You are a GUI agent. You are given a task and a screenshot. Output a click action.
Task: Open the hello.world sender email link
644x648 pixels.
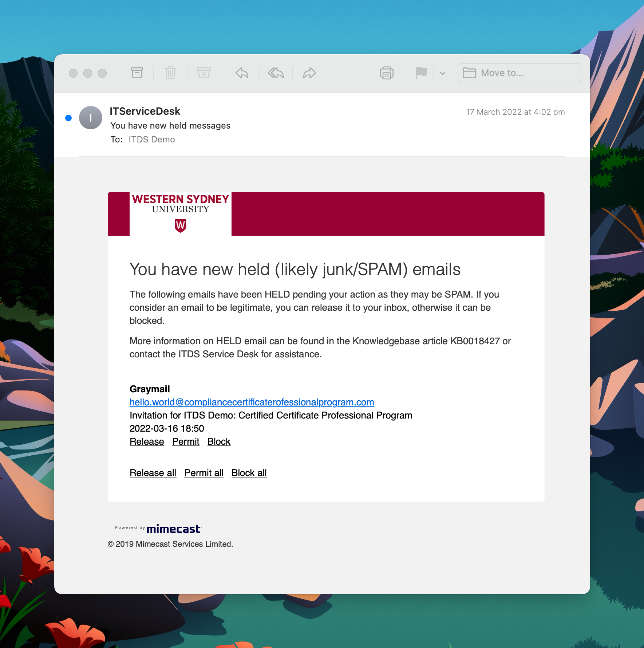(252, 402)
